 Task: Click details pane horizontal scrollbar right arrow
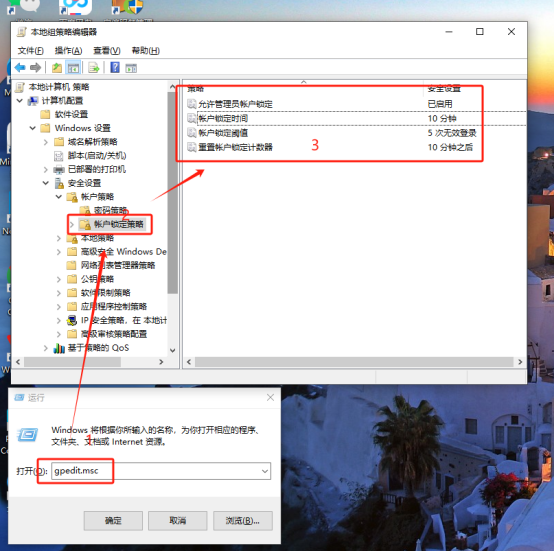tap(520, 362)
